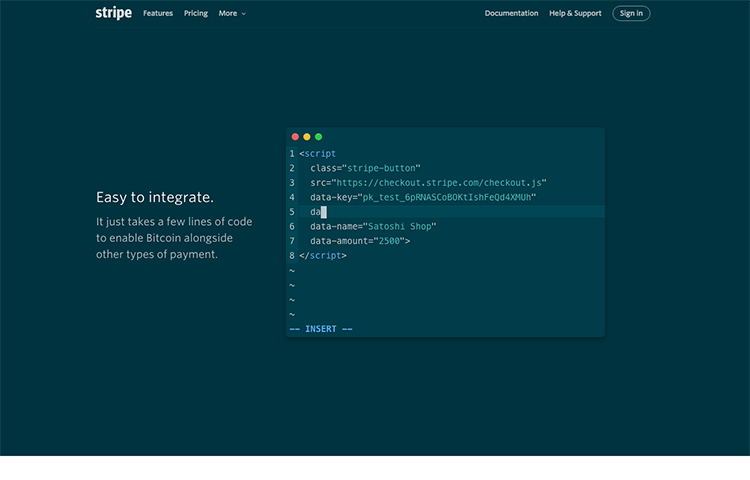Expand the More dropdown menu
750x480 pixels.
click(x=232, y=14)
